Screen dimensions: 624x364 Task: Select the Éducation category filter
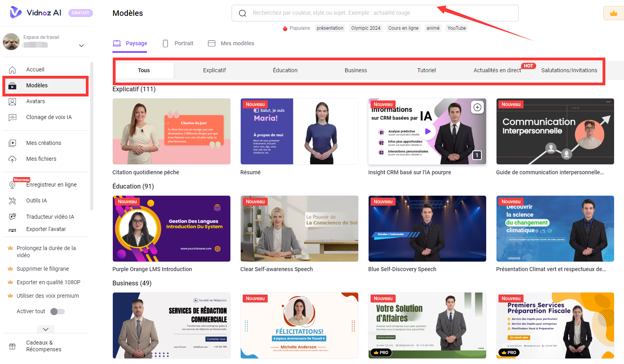(285, 70)
